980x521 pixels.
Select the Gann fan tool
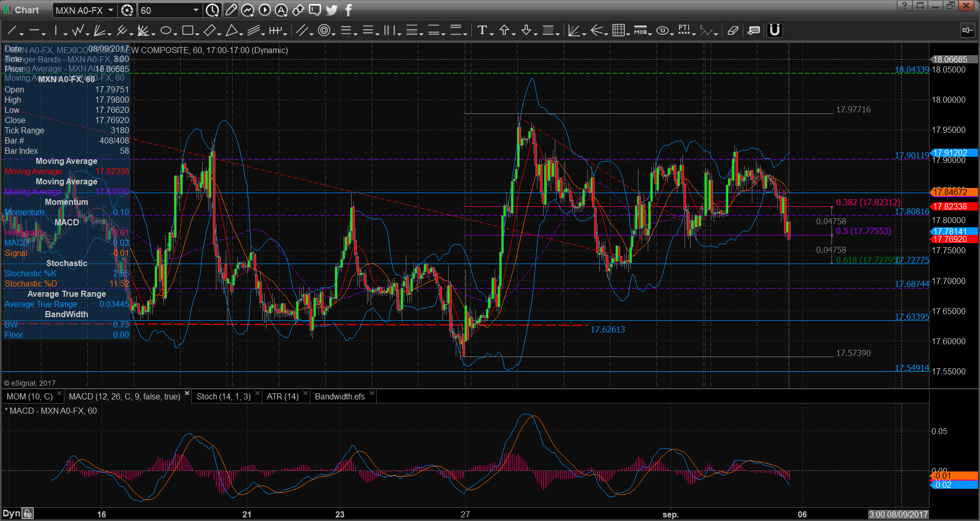pyautogui.click(x=100, y=31)
